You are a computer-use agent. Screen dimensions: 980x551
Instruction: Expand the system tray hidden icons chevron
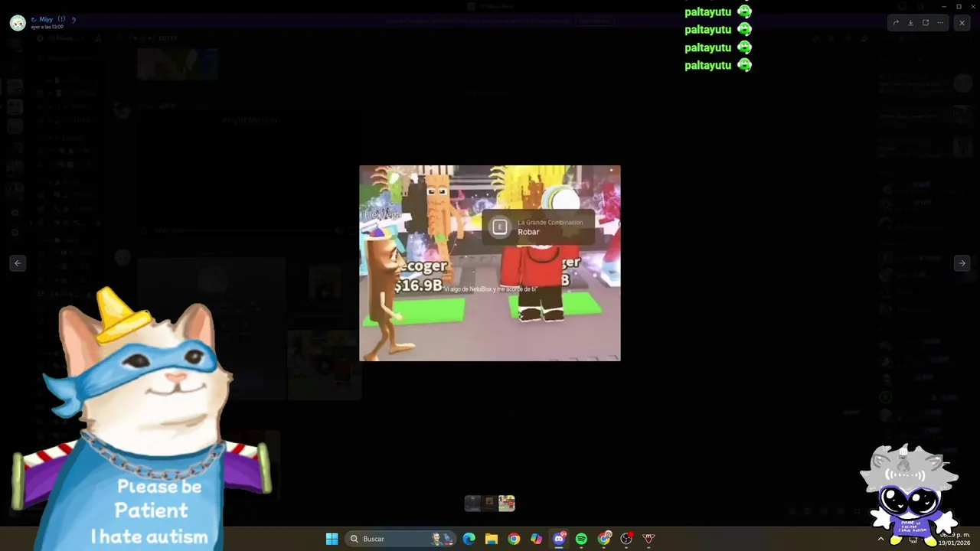click(880, 539)
